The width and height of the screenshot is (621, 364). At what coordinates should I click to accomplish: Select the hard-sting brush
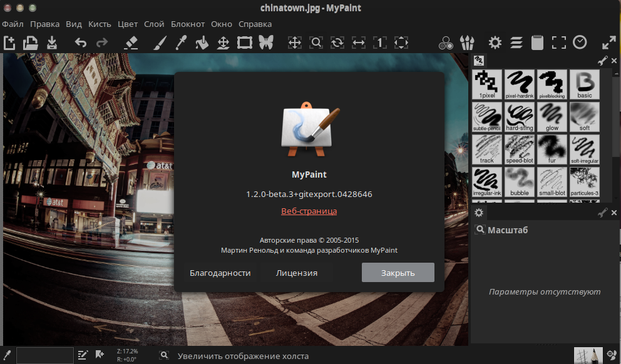point(520,117)
